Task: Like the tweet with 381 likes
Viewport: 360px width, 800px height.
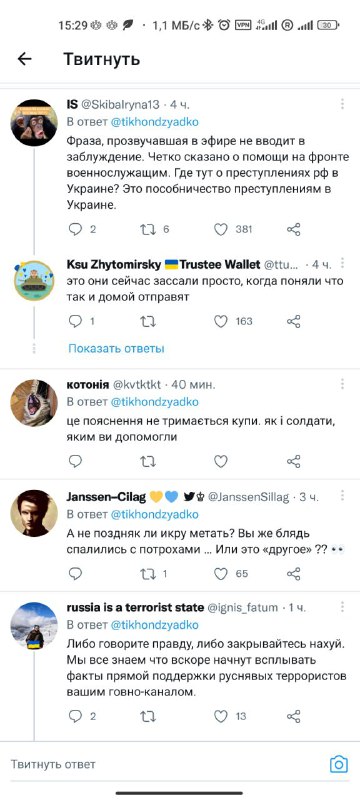Action: tap(220, 230)
